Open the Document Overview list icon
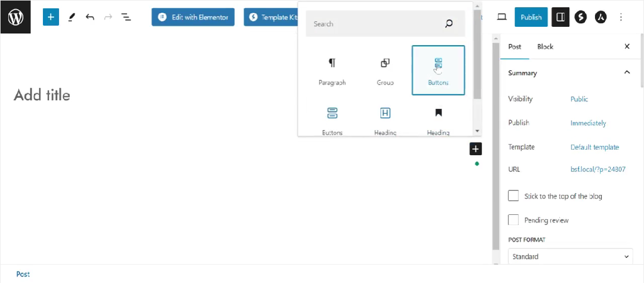Viewport: 644px width, 283px height. pos(127,17)
